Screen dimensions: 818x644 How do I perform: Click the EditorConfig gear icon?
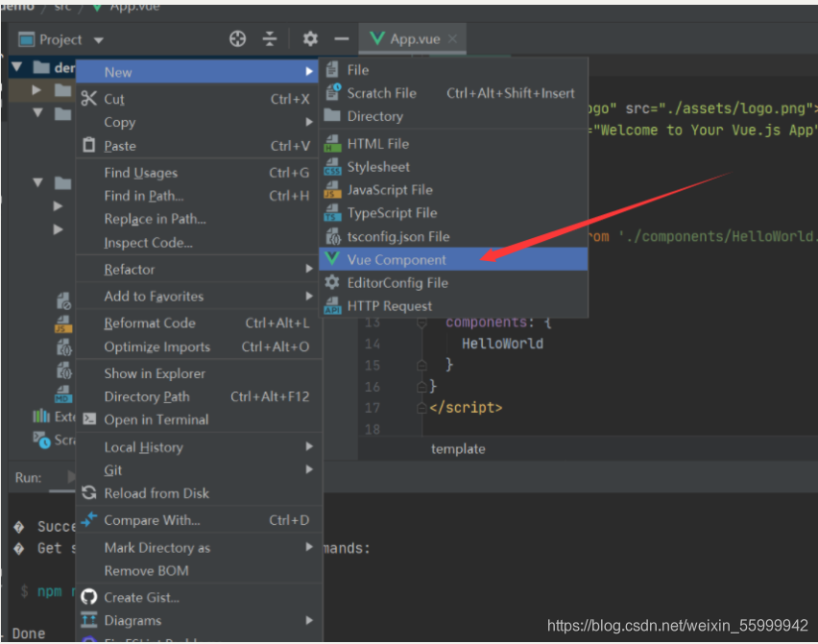[x=332, y=282]
